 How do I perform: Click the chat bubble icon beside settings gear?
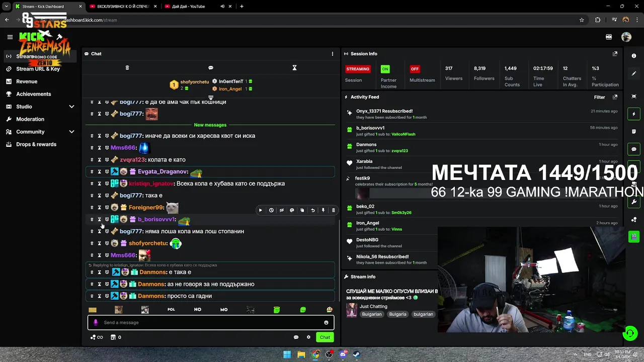click(x=296, y=337)
